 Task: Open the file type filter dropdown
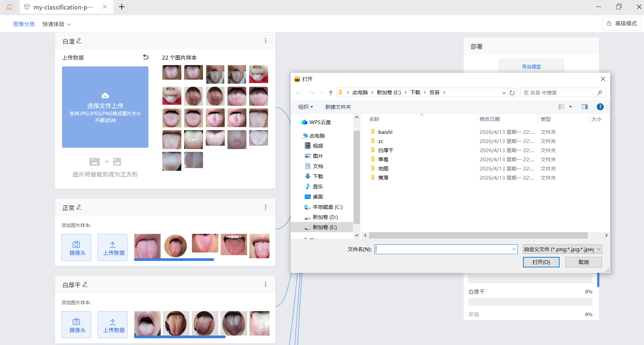(x=562, y=249)
